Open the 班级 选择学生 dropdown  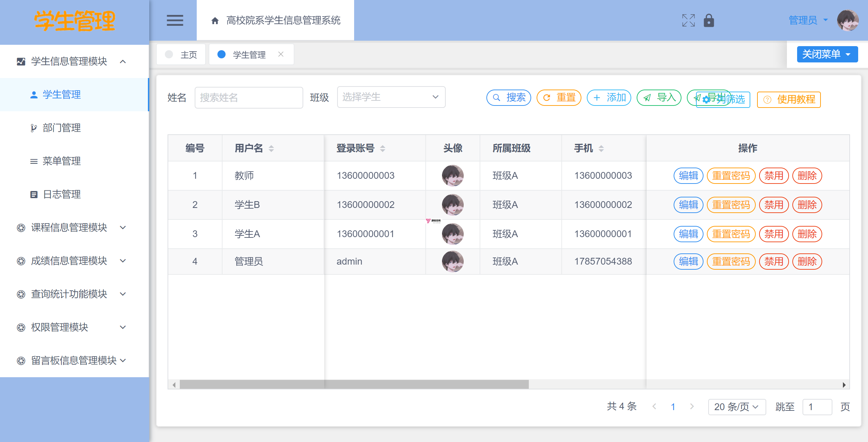pyautogui.click(x=391, y=97)
